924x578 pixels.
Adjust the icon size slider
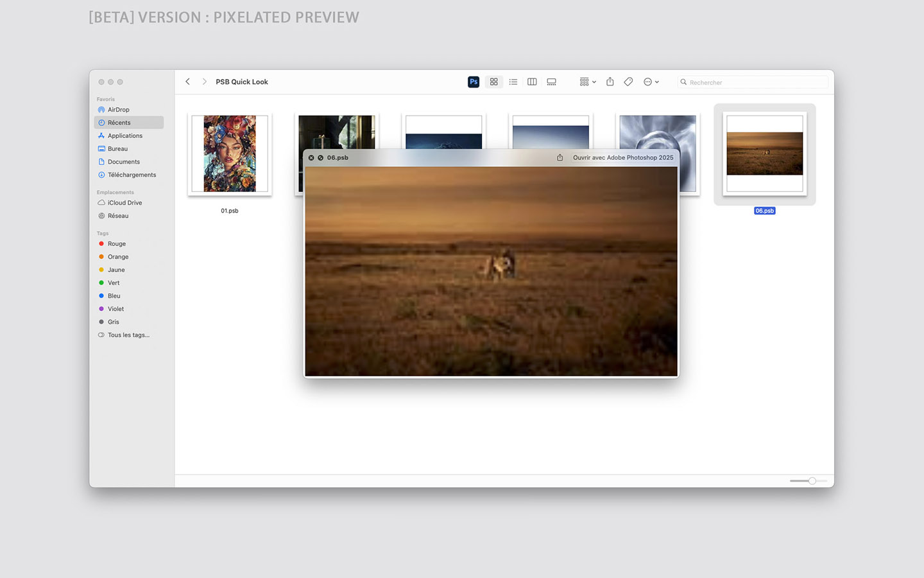(x=812, y=480)
